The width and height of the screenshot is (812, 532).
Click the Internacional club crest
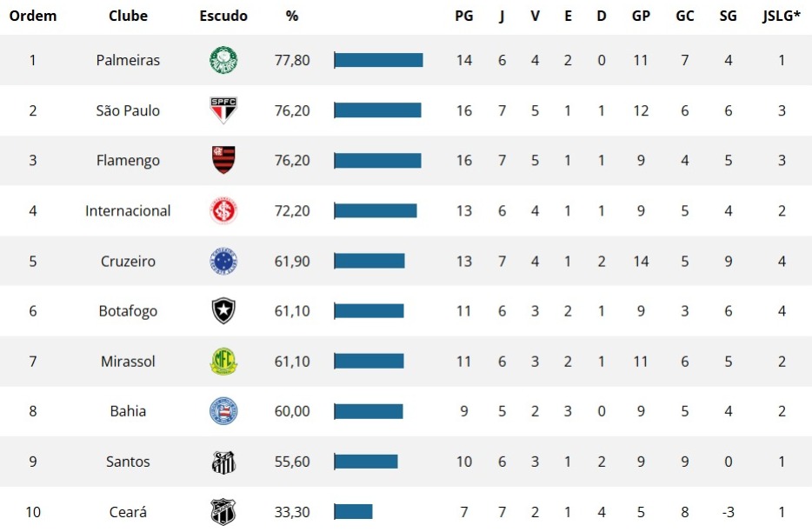point(223,211)
